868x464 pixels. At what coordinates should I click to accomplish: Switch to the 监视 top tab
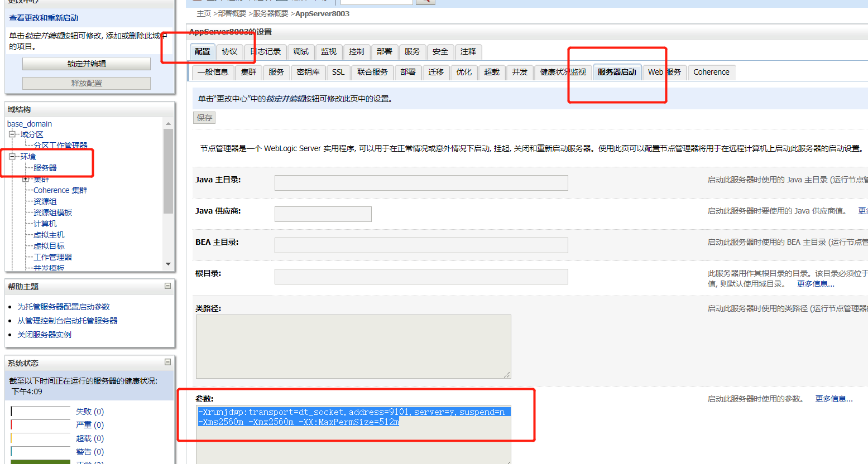[329, 51]
